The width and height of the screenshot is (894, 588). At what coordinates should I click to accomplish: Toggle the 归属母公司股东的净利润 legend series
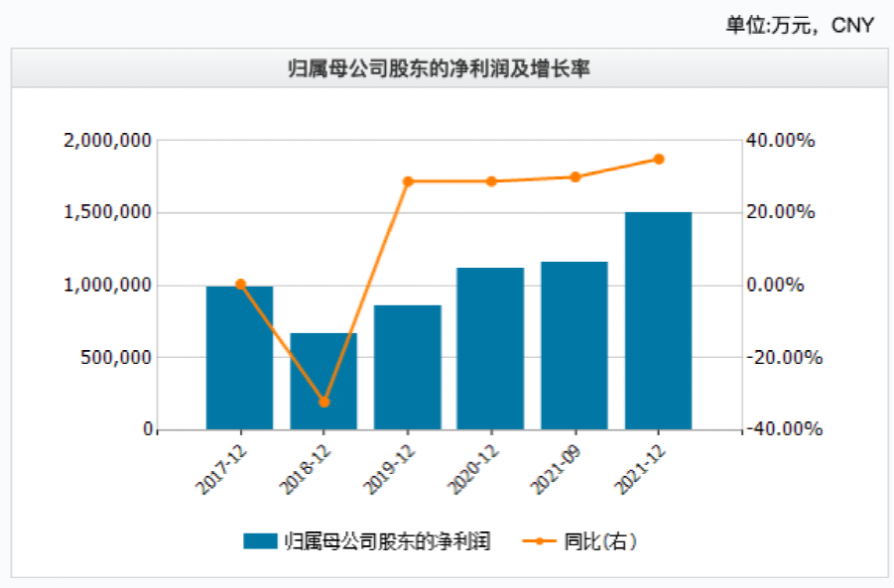387,541
